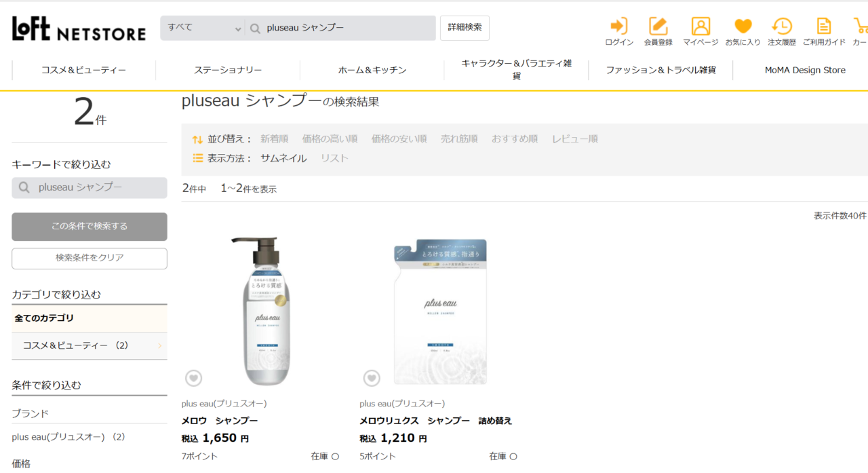This screenshot has width=868, height=473.
Task: Click the ブランド filter heading
Action: 31,413
